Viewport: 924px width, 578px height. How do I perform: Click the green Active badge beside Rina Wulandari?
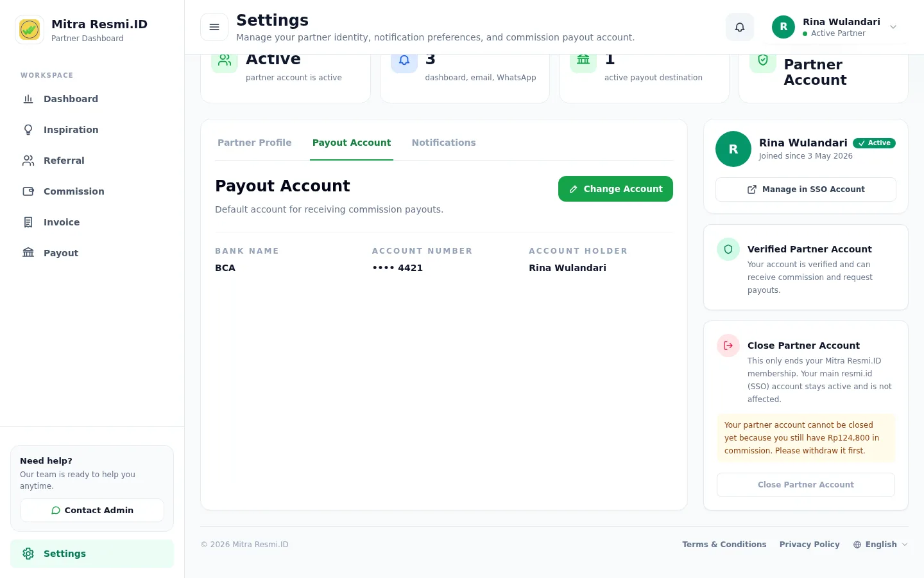click(x=874, y=143)
